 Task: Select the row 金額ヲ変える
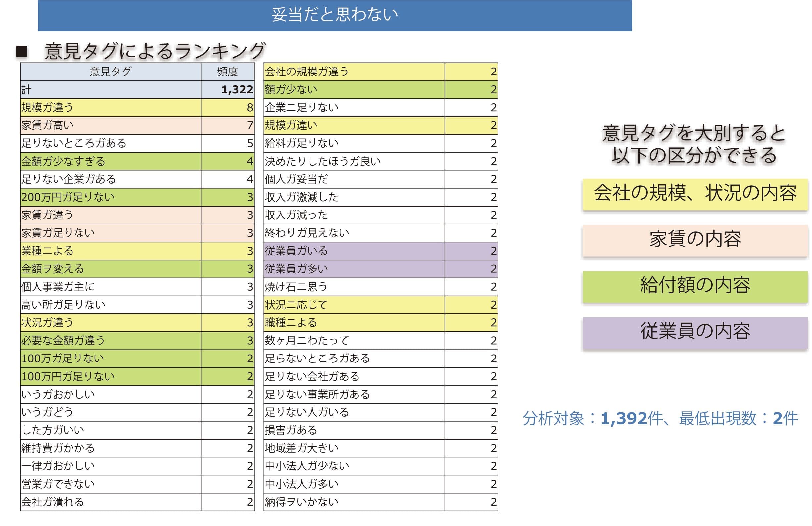pyautogui.click(x=137, y=269)
